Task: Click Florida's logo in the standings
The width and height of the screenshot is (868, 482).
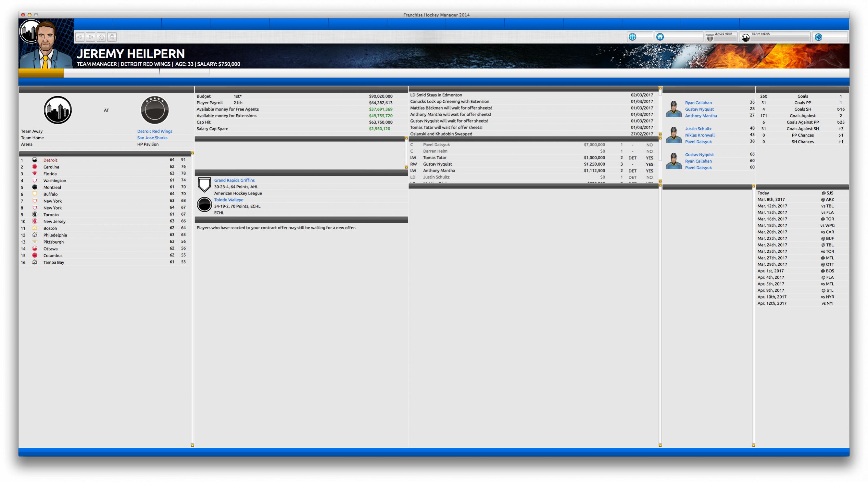Action: tap(35, 173)
